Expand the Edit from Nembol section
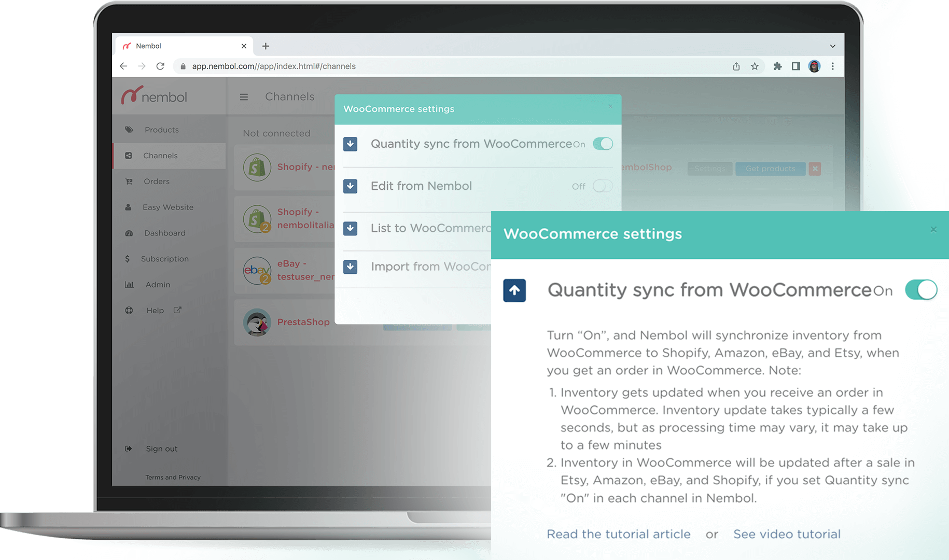The image size is (949, 560). [x=351, y=186]
